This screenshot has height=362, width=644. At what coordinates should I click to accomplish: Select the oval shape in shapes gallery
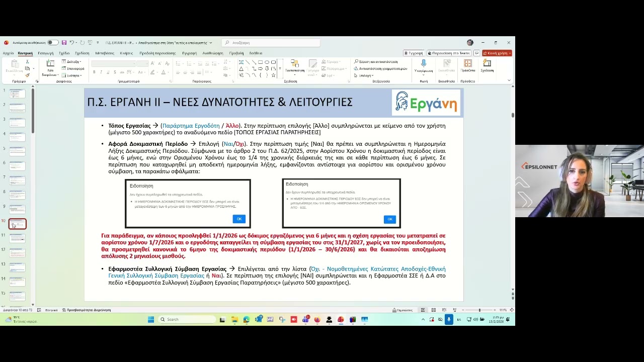(x=267, y=62)
